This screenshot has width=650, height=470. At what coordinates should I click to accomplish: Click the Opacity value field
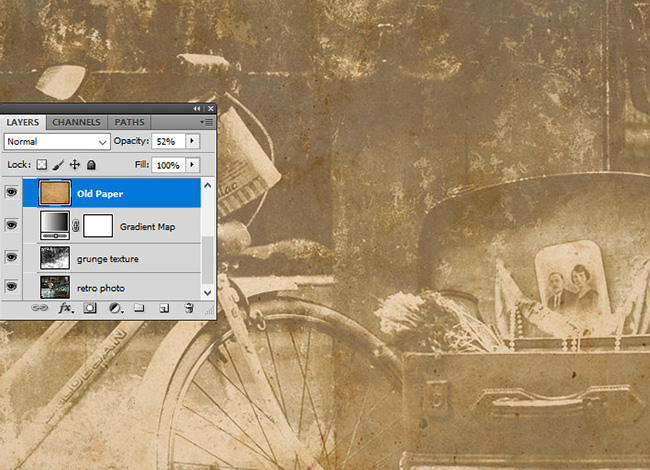tap(166, 142)
